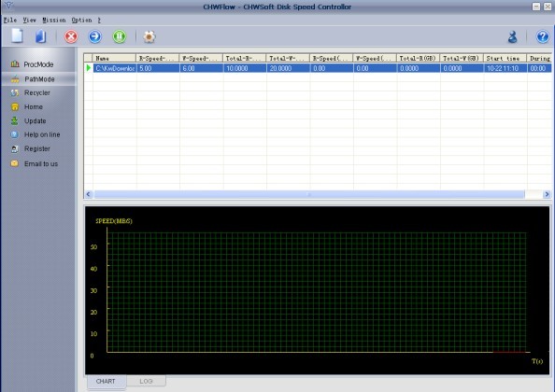
Task: Open the File menu
Action: coord(10,21)
